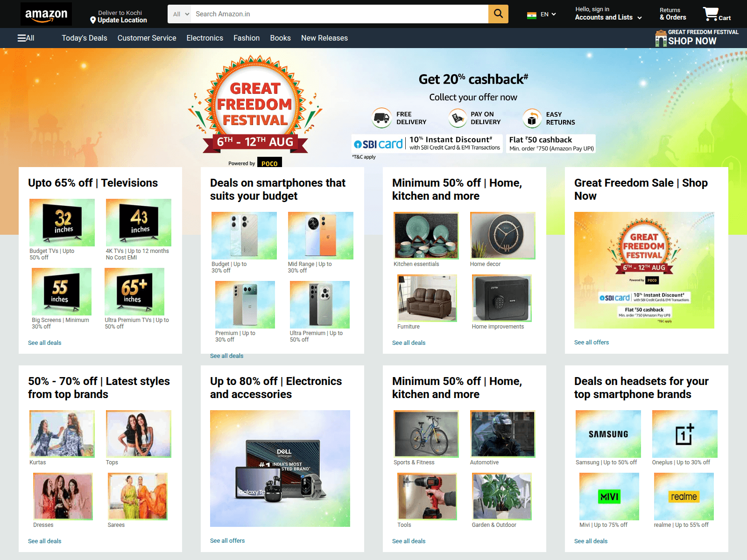Click Flat ₹50 cashback offer box
This screenshot has width=747, height=560.
click(551, 144)
